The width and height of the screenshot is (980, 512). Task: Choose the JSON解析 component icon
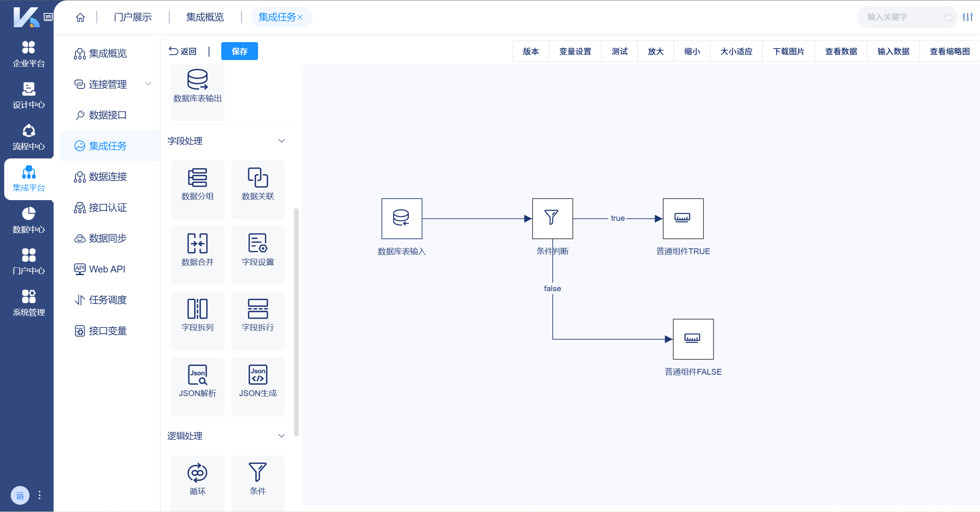point(197,375)
